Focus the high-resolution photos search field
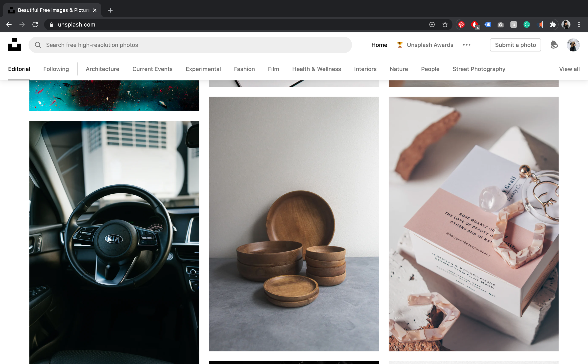The height and width of the screenshot is (364, 588). click(193, 45)
